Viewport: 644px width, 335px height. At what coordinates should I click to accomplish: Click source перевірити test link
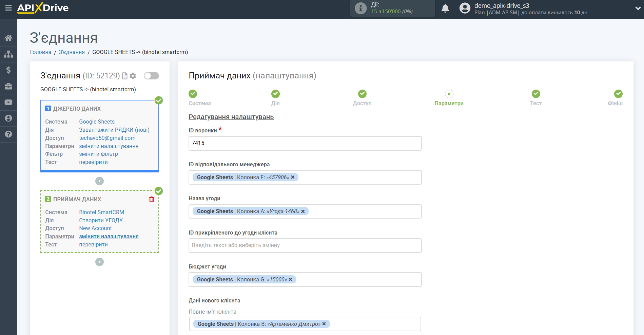[94, 162]
